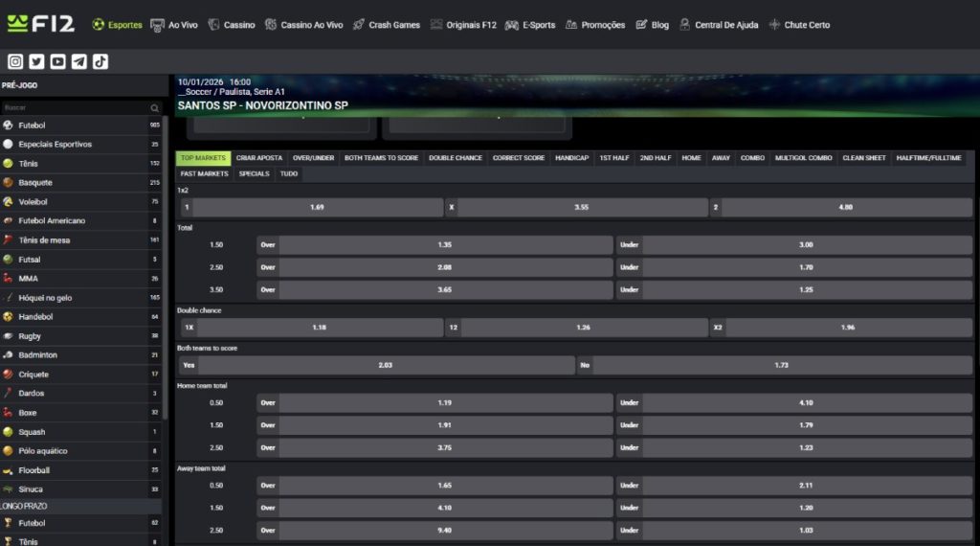The height and width of the screenshot is (546, 980).
Task: Click the F12 logo
Action: click(x=40, y=24)
